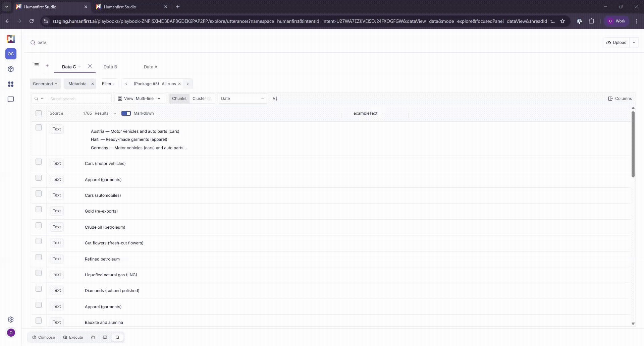Open the Generated filter dropdown
The height and width of the screenshot is (346, 644).
45,83
